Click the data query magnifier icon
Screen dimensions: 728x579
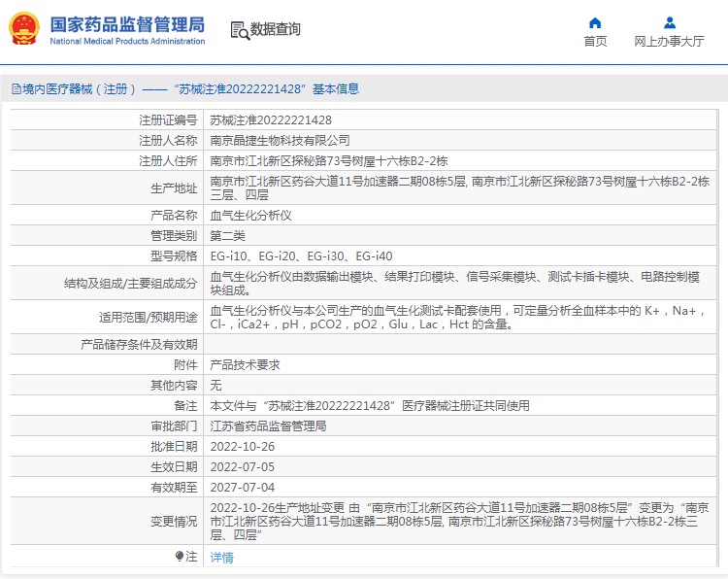[x=239, y=30]
